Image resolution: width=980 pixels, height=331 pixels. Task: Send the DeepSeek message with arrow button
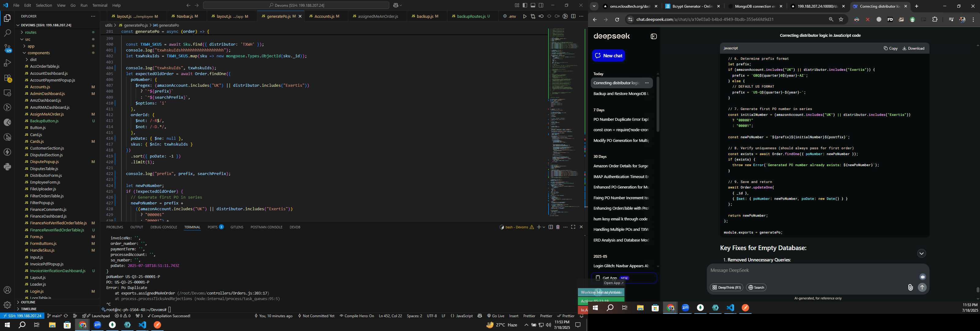922,287
